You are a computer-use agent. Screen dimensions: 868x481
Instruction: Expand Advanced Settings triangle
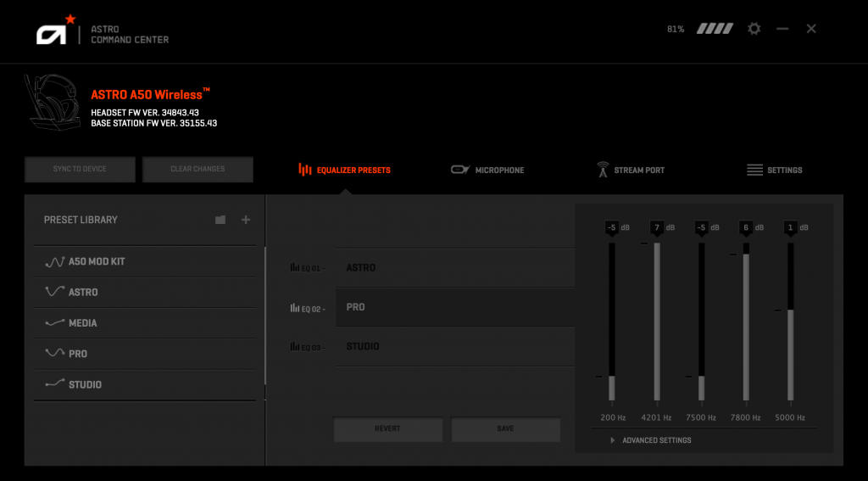point(612,440)
